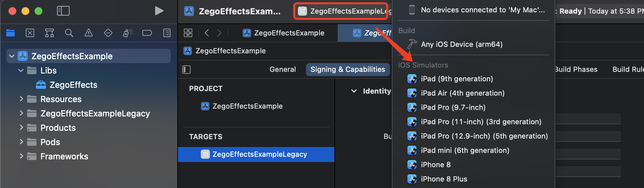The image size is (644, 188).
Task: Expand the Pods group
Action: point(21,142)
